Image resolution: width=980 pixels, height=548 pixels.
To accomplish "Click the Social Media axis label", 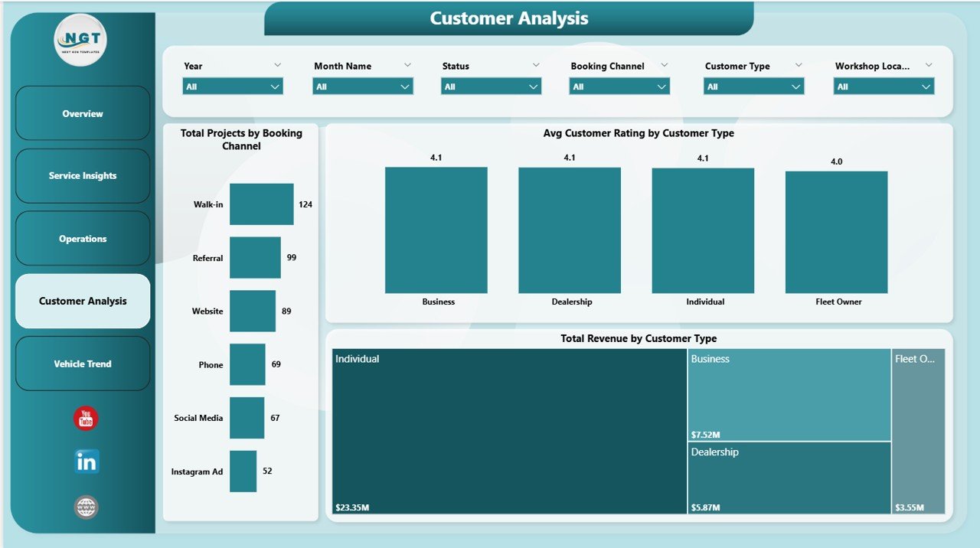I will coord(199,418).
